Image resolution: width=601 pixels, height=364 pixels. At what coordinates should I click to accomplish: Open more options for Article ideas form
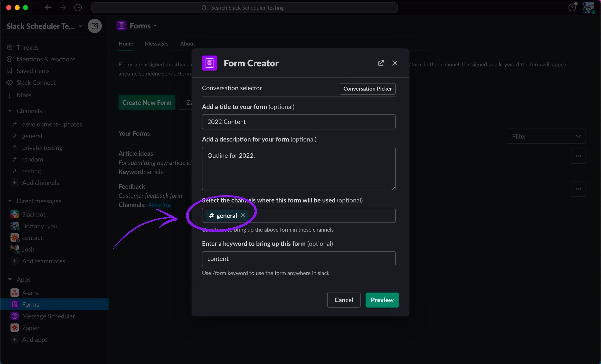click(x=578, y=156)
